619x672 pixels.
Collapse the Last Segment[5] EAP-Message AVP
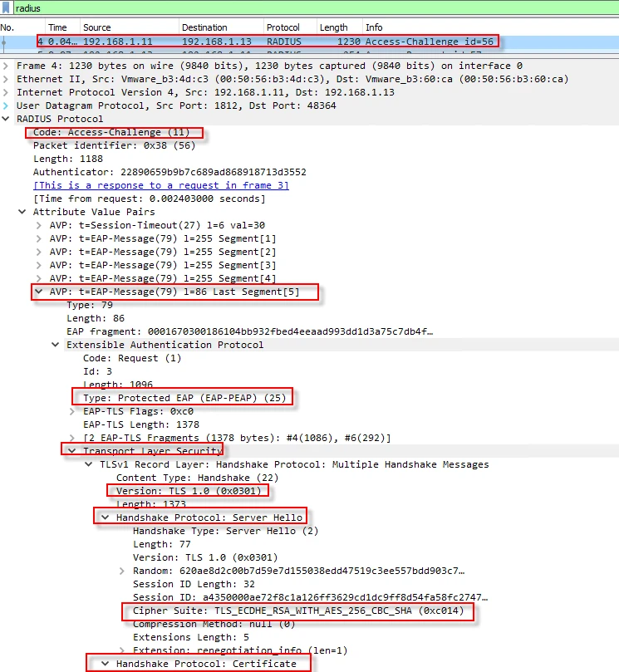pos(39,292)
